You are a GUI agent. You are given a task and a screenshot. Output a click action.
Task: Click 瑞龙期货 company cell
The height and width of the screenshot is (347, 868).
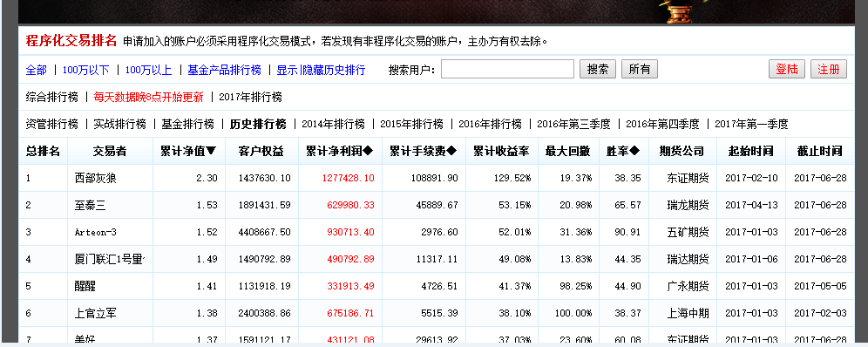(x=688, y=205)
